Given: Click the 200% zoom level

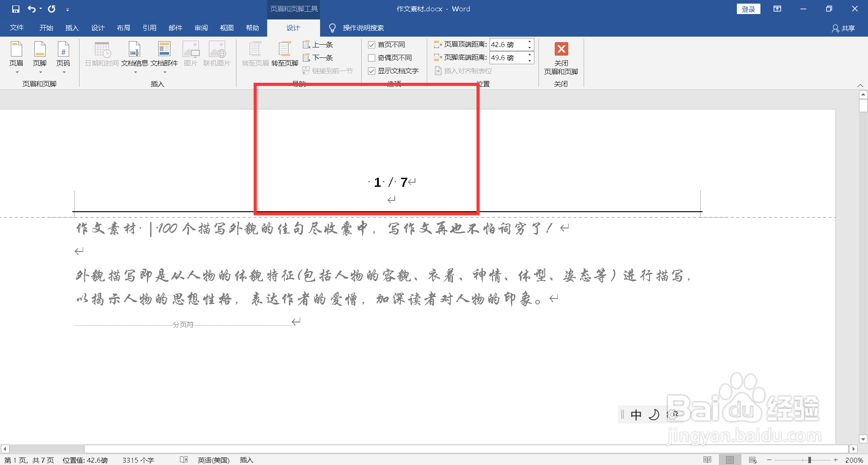Looking at the screenshot, I should pos(854,460).
